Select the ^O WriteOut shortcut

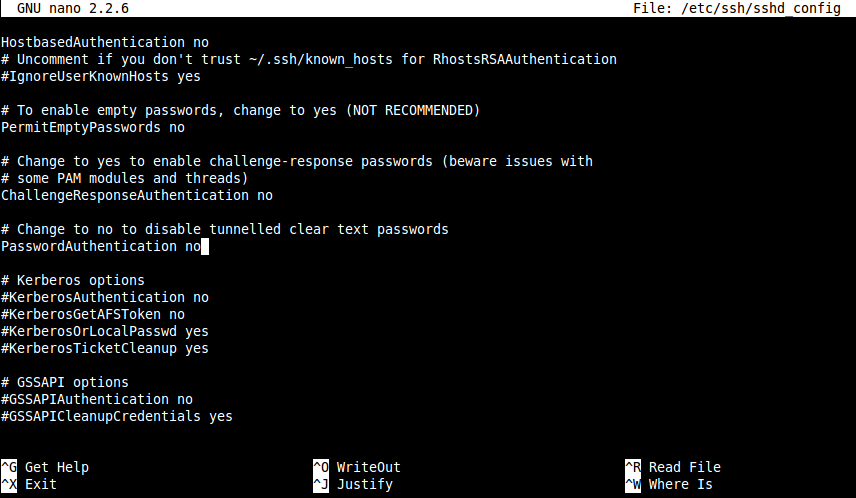point(357,467)
